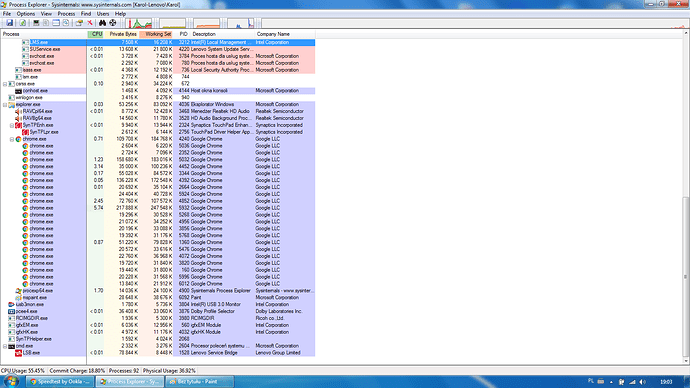Click the View DLLs/Handles toolbar icon
690x388 pixels.
click(66, 23)
